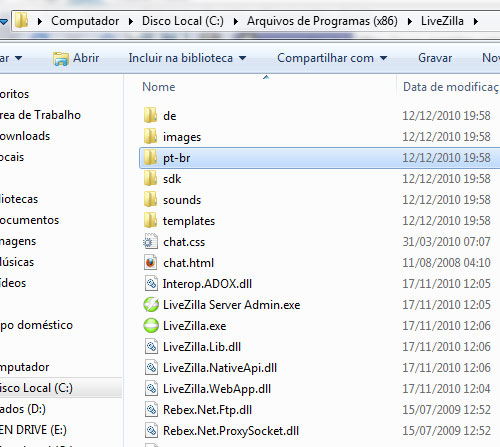Click the Rebex.Net.Ftp.dll file icon
500x447 pixels.
click(x=151, y=410)
